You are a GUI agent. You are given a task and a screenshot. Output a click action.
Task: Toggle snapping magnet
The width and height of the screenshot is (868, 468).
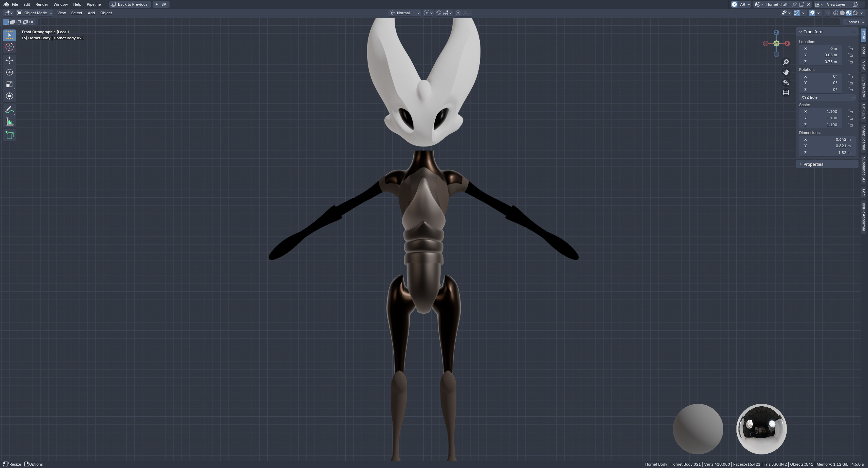[438, 13]
